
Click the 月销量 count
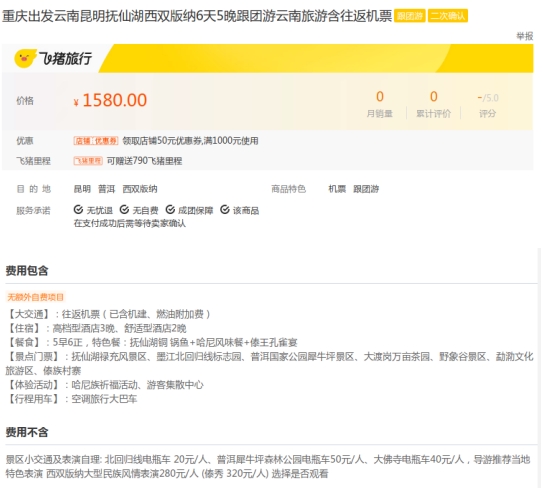pyautogui.click(x=380, y=96)
